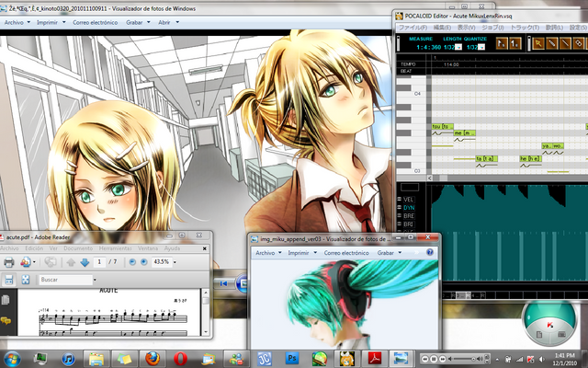The height and width of the screenshot is (368, 588).
Task: Open Opera from the taskbar
Action: (181, 359)
